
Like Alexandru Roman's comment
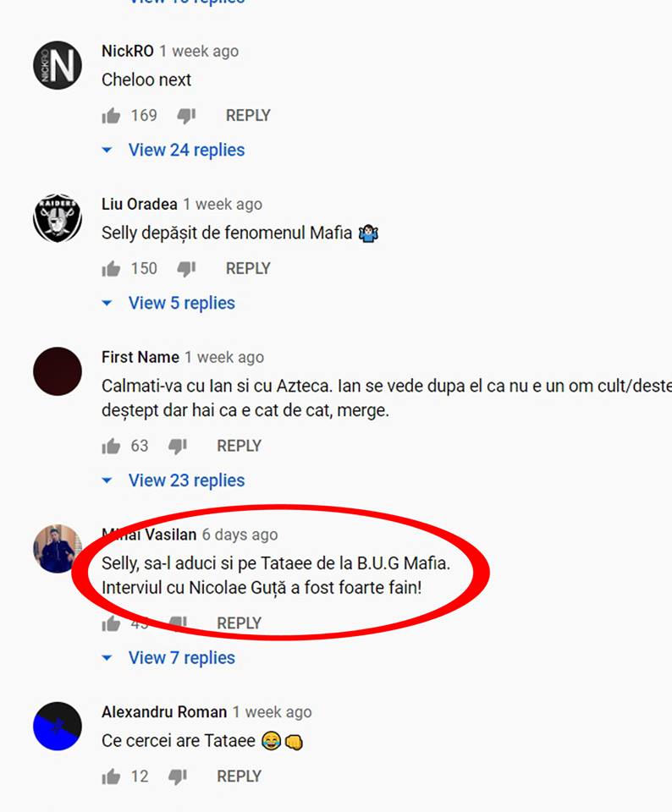click(x=111, y=776)
